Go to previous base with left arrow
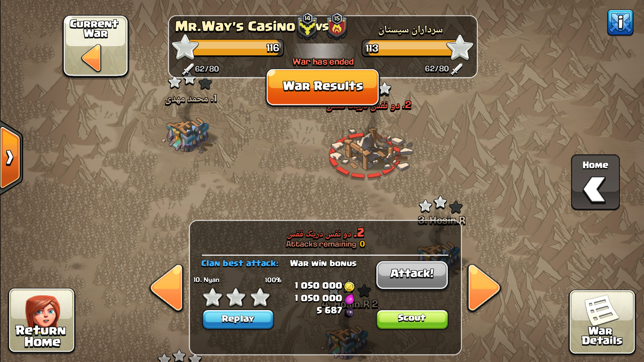 pos(167,288)
